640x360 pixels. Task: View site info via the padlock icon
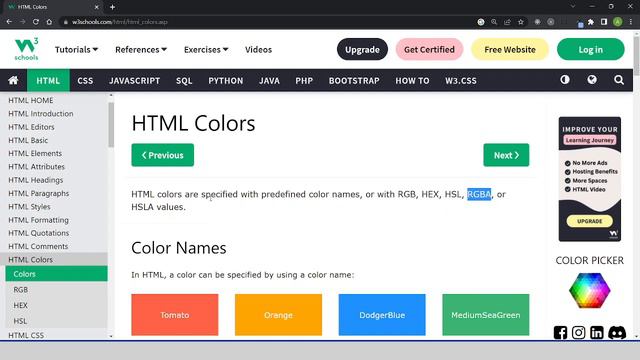click(65, 22)
